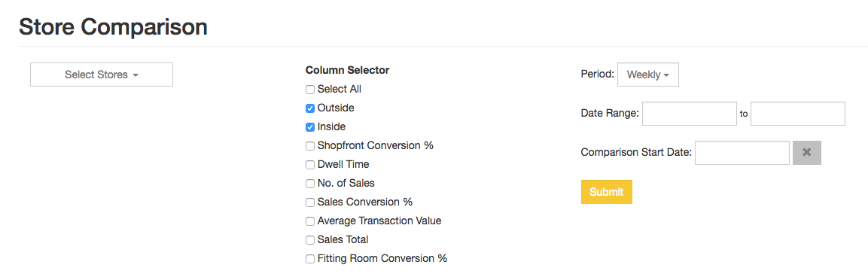Enable Fitting Room Conversion % column
The width and height of the screenshot is (868, 277).
(x=310, y=259)
